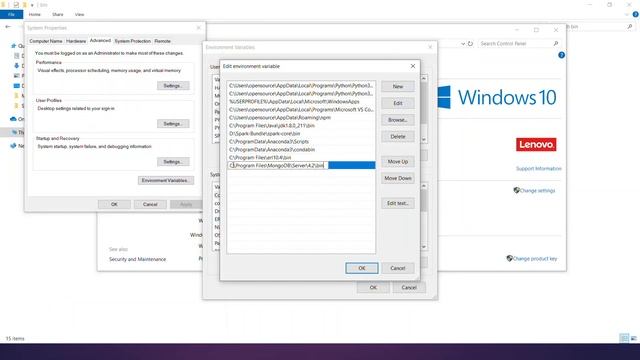Screen dimensions: 640x360
Task: Click Move Down button
Action: (398, 178)
